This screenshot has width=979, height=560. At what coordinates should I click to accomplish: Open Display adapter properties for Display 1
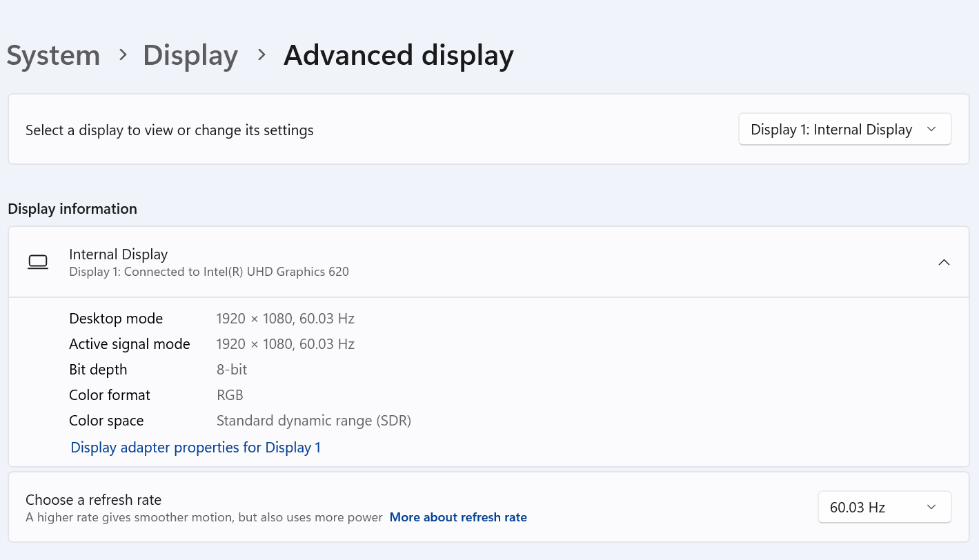click(195, 447)
